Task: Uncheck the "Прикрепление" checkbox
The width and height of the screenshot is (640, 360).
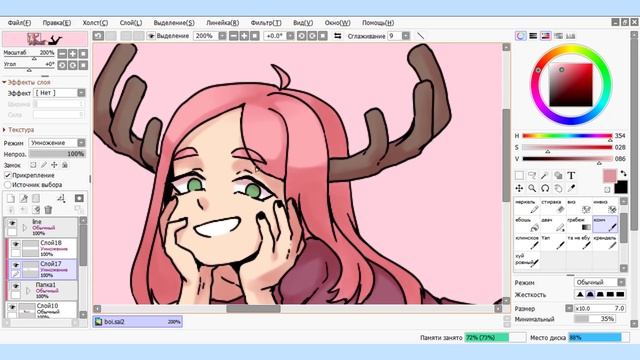Action: coord(7,175)
